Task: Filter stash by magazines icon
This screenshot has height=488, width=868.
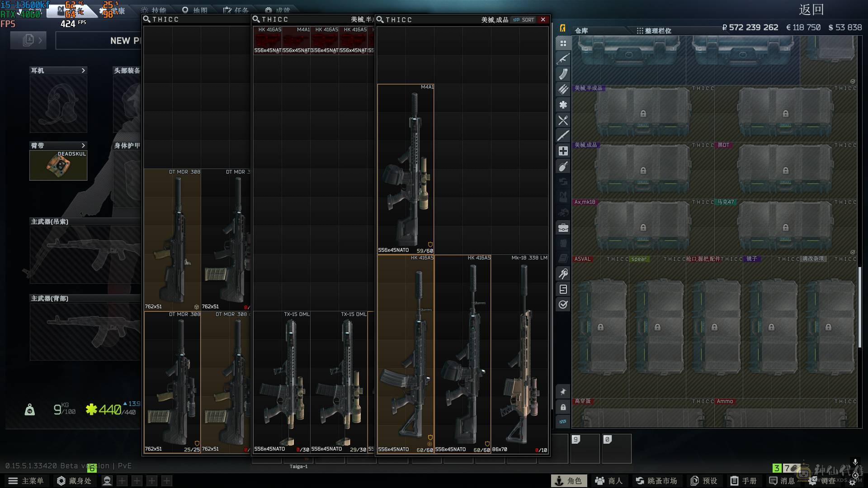Action: 563,74
